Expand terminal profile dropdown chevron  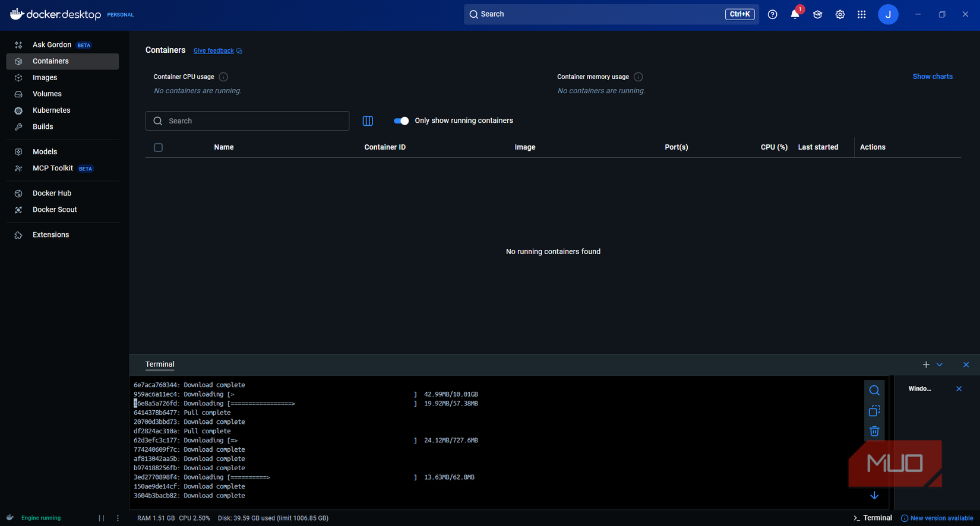click(940, 365)
